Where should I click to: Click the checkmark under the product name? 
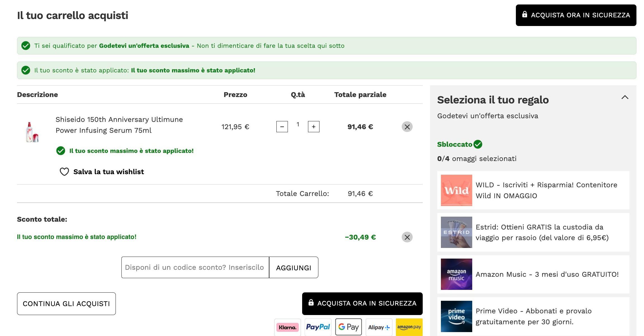coord(61,151)
